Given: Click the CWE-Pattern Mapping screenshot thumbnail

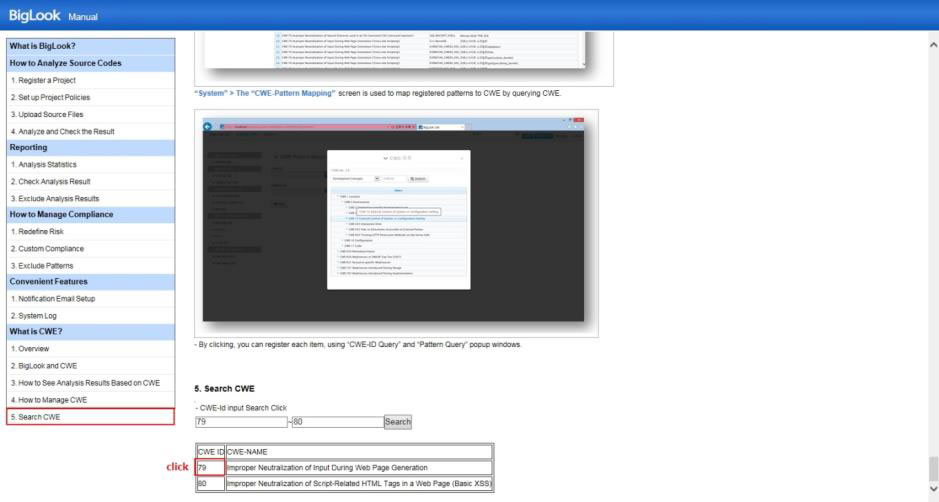Looking at the screenshot, I should click(396, 223).
